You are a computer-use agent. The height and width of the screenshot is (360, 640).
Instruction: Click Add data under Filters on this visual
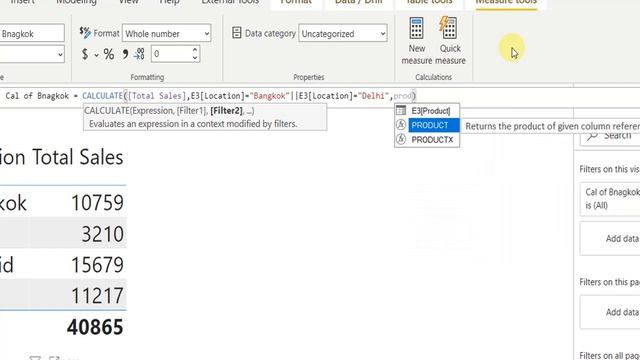click(x=610, y=238)
